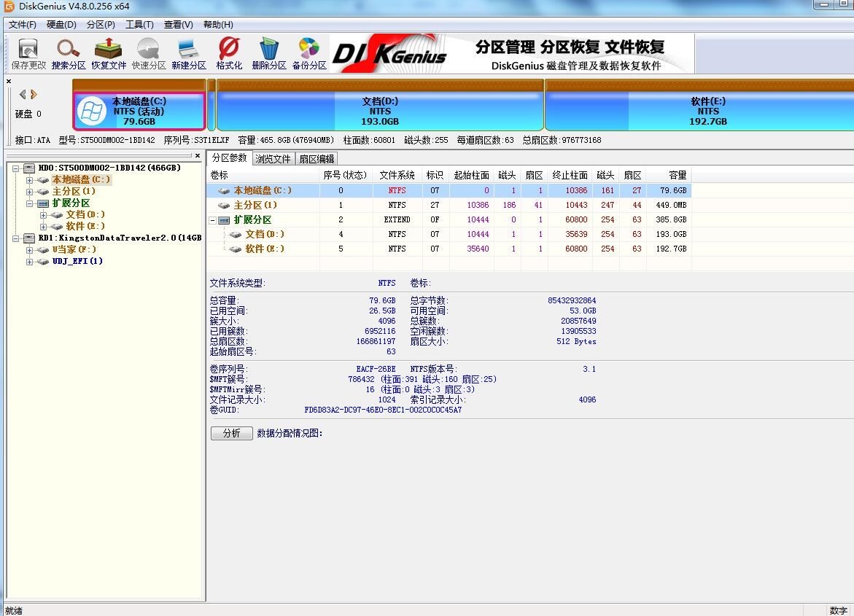The height and width of the screenshot is (616, 854).
Task: Expand UDJ_EFI (1) in the tree
Action: point(29,262)
